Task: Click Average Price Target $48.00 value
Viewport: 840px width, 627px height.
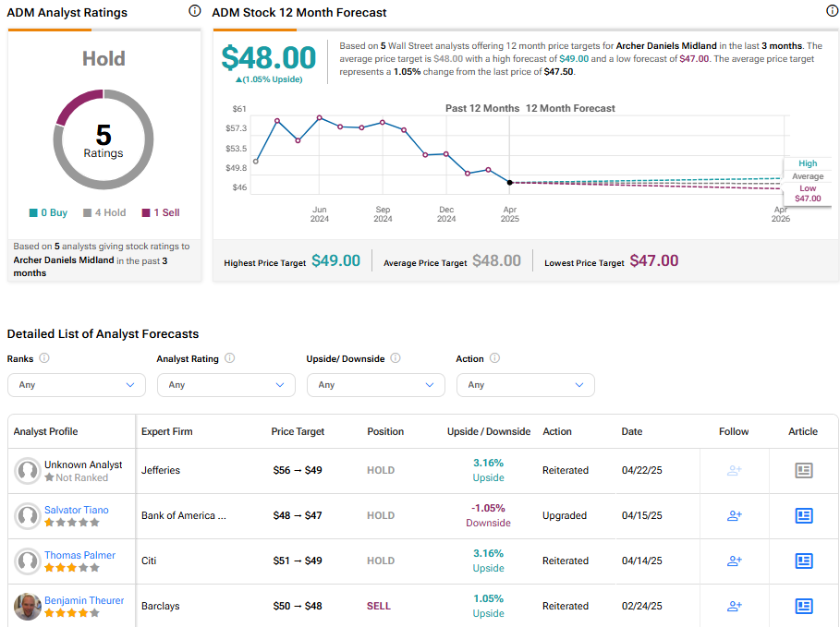Action: [496, 260]
